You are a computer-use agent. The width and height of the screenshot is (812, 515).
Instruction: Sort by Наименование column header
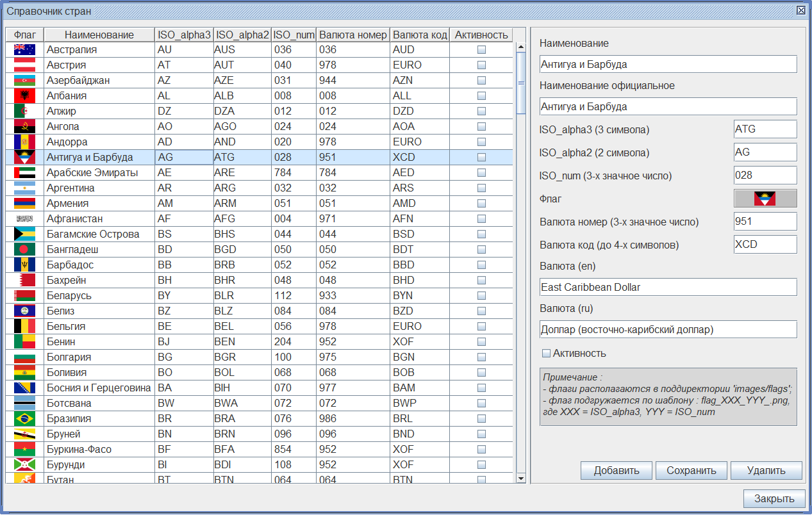[99, 35]
